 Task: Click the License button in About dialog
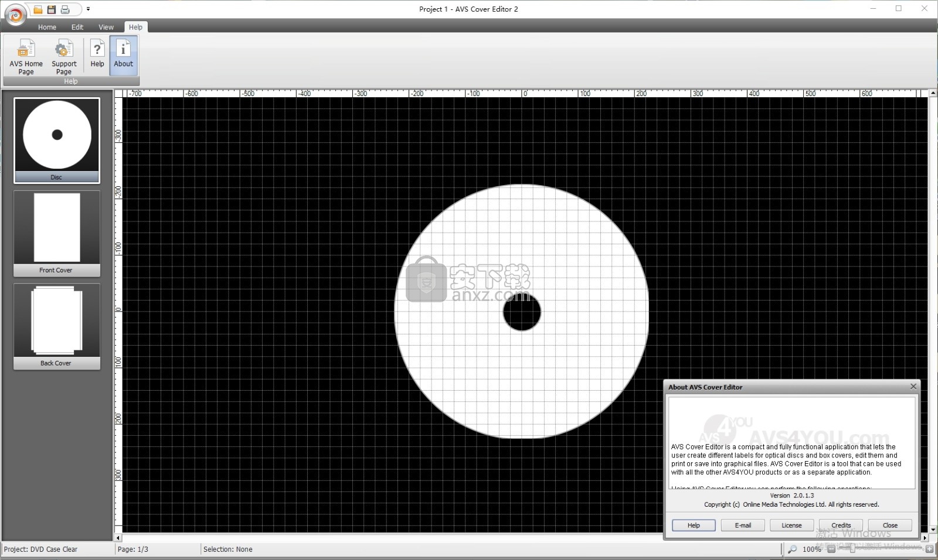click(791, 525)
